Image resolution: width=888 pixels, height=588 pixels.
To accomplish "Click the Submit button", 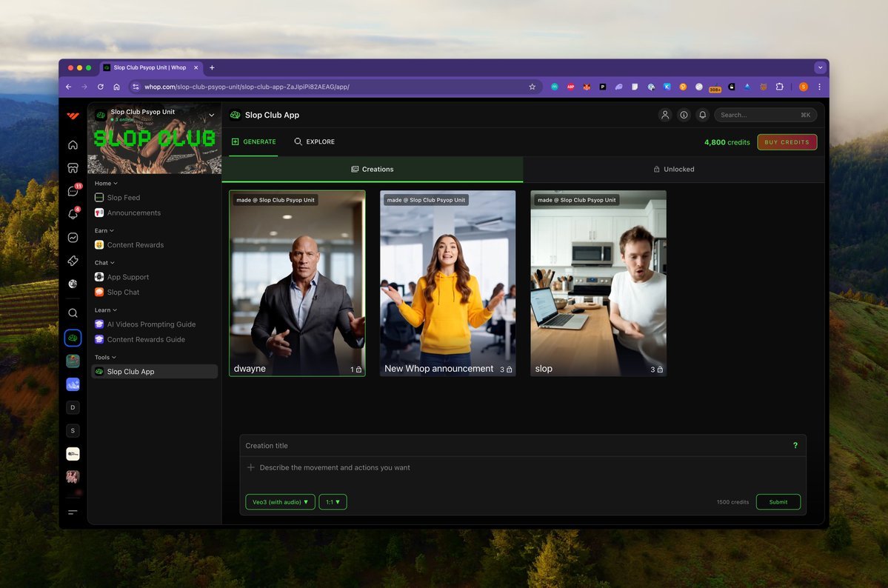I will click(x=778, y=502).
